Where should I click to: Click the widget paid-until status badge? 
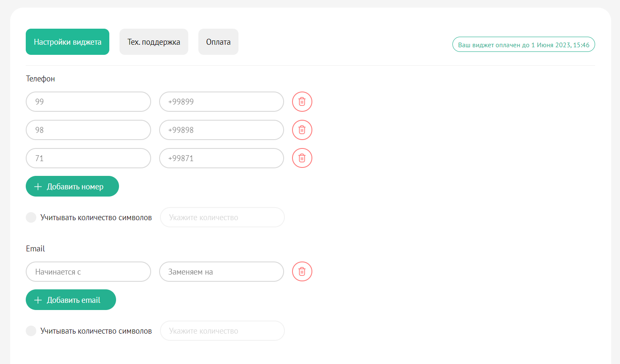[x=523, y=45]
